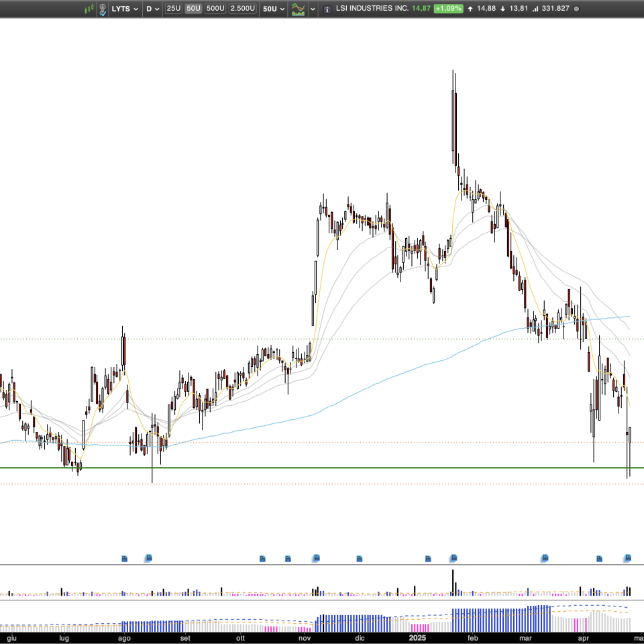Select the solid green horizontal support line
Screen dimensions: 644x644
[322, 468]
